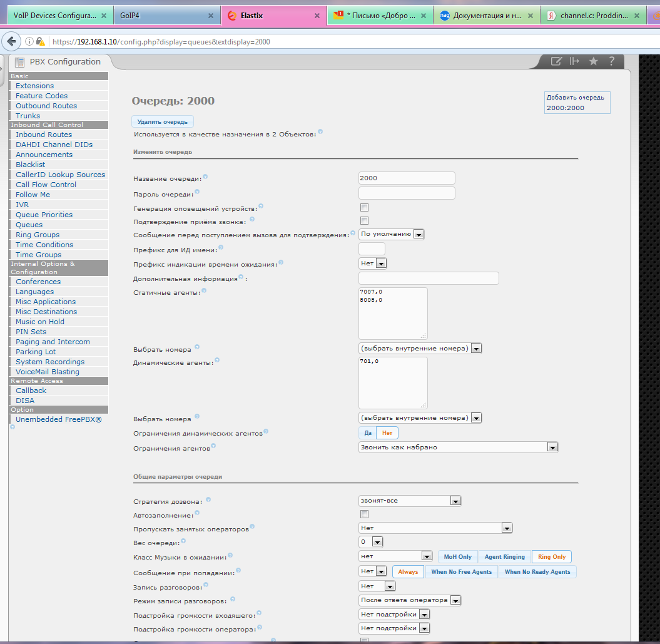
Task: Open the Стратегия дозвона dropdown
Action: tap(410, 501)
